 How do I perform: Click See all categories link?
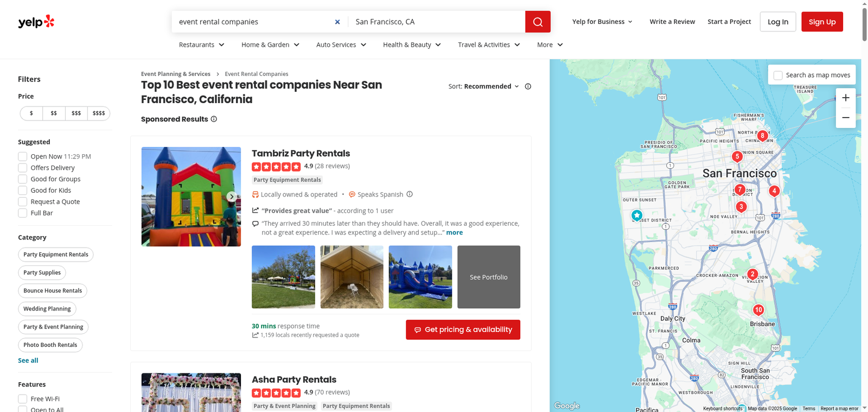pyautogui.click(x=28, y=360)
